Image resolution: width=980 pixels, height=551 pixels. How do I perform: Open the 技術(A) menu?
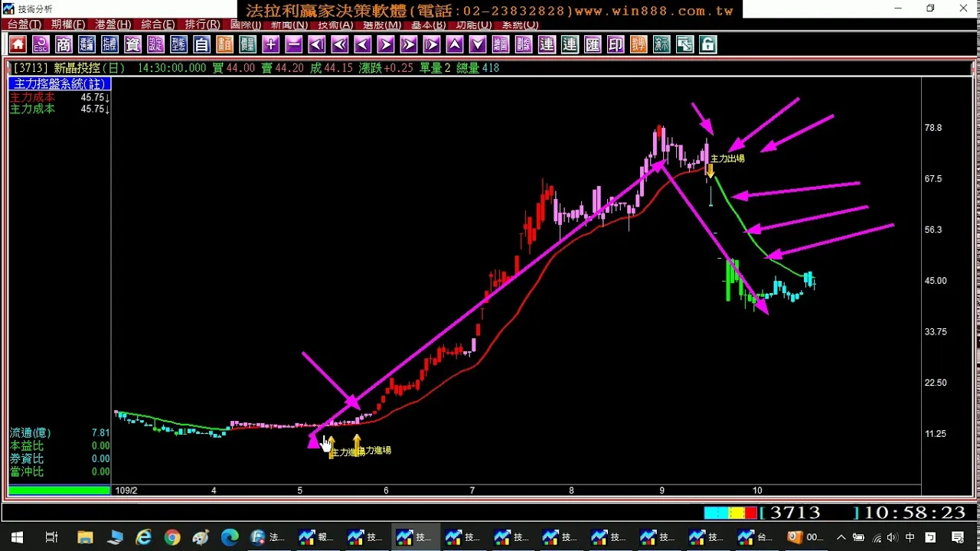pyautogui.click(x=335, y=24)
